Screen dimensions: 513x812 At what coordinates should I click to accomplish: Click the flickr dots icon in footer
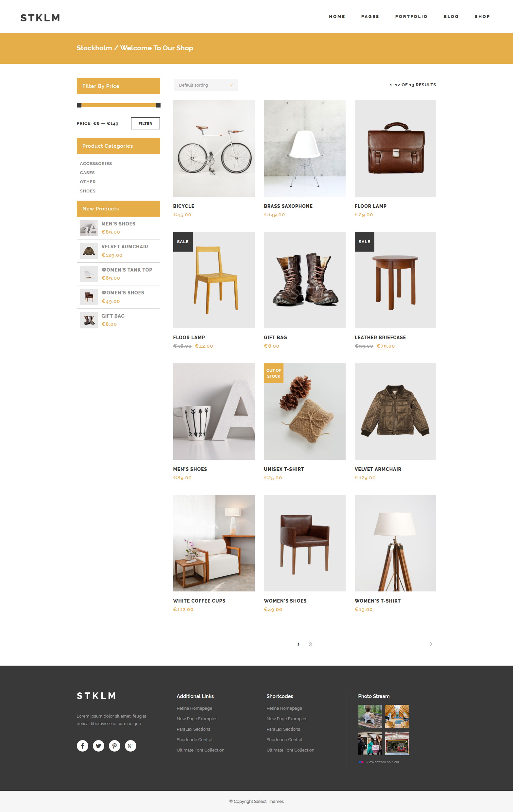point(361,762)
